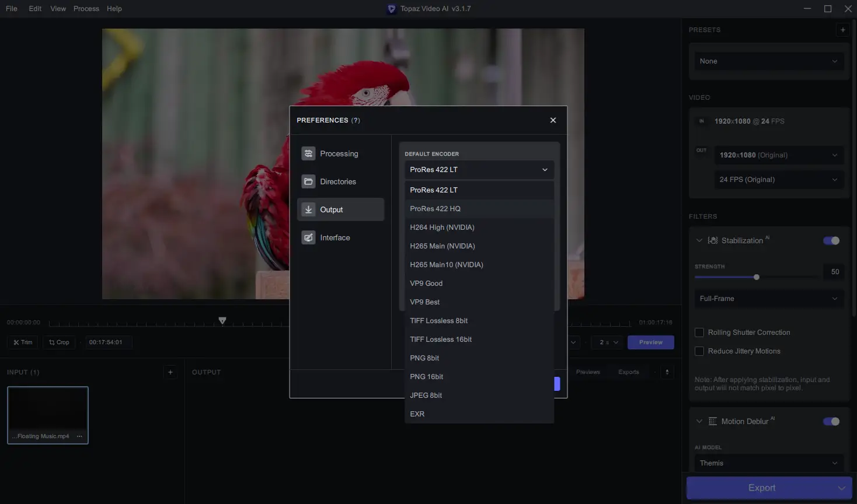The width and height of the screenshot is (857, 504).
Task: Open the 24 FPS (Original) dropdown
Action: 779,180
